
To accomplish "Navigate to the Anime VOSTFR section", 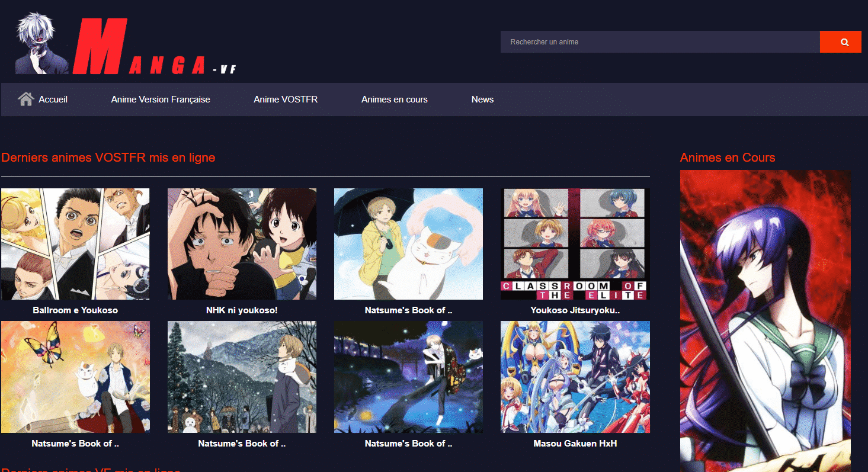I will tap(286, 99).
